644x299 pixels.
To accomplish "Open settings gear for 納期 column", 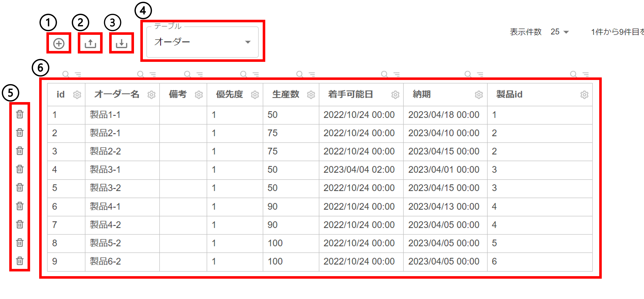I will click(479, 95).
